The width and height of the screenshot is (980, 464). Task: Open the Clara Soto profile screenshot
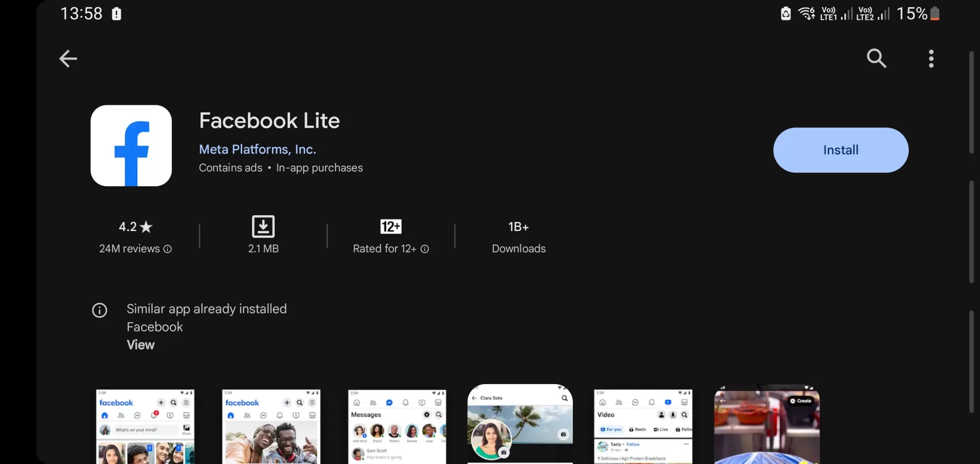tap(520, 424)
